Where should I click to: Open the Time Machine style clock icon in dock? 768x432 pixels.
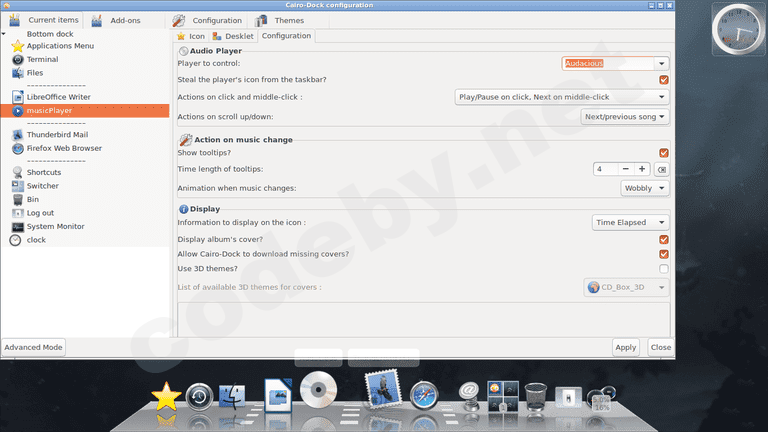(x=199, y=396)
